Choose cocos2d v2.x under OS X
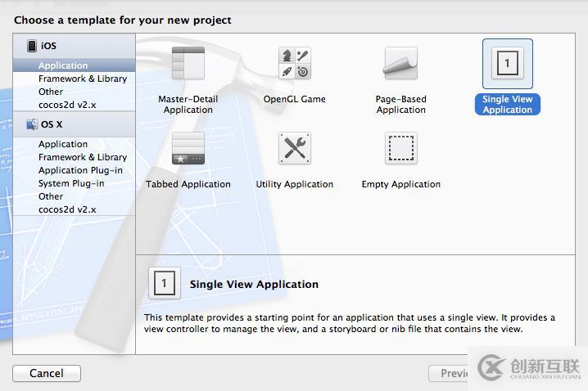588x391 pixels. pos(74,209)
